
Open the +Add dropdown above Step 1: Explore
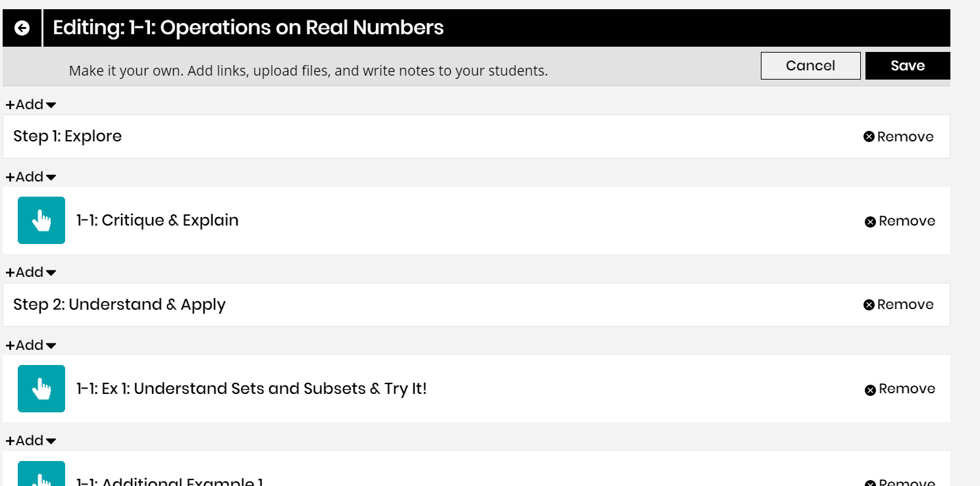31,105
